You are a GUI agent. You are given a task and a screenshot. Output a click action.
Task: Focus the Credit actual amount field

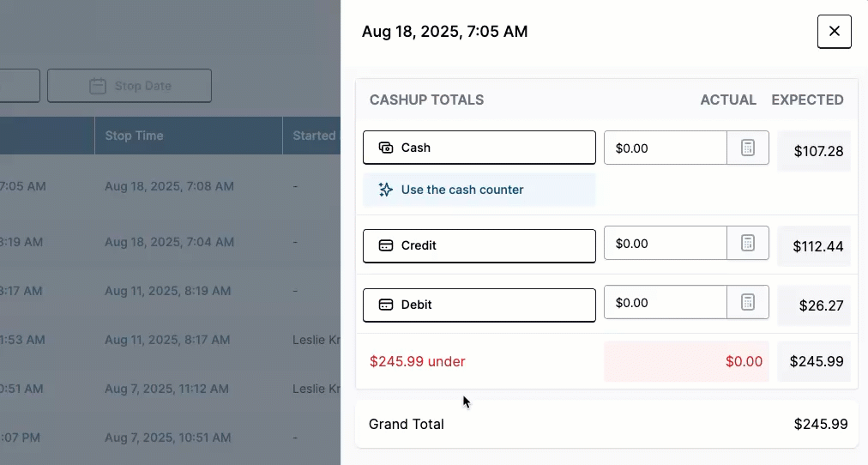point(666,243)
